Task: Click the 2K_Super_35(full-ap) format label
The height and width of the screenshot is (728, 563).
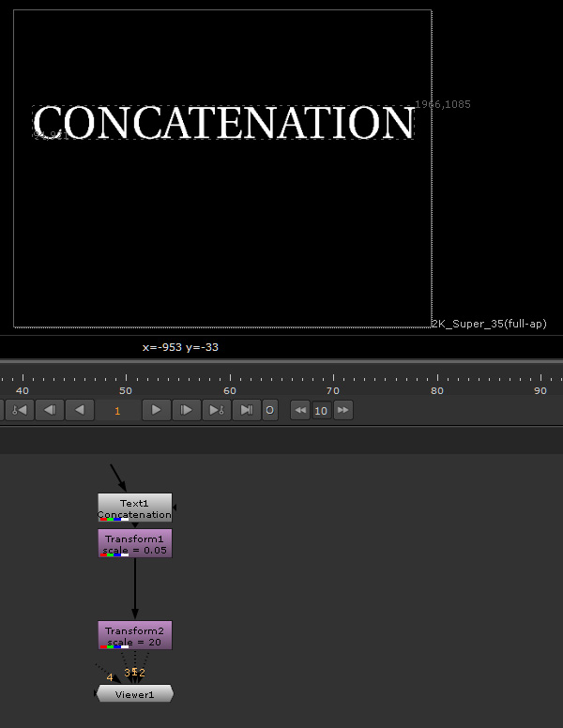Action: 489,324
